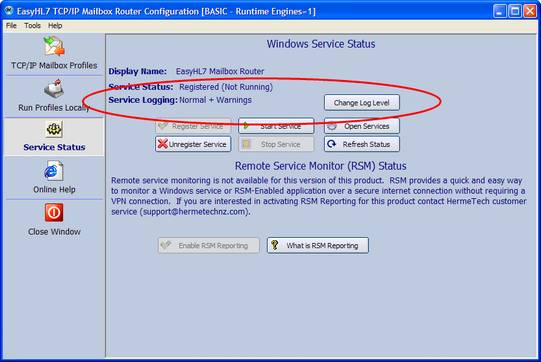
Task: Click the red X on Unregister Service
Action: pyautogui.click(x=163, y=144)
